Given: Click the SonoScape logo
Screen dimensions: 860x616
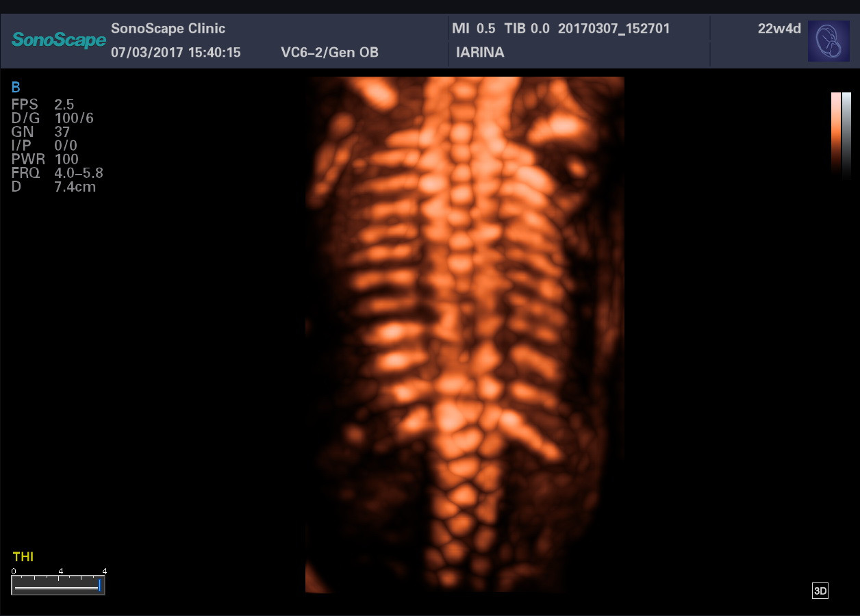Looking at the screenshot, I should [x=59, y=40].
